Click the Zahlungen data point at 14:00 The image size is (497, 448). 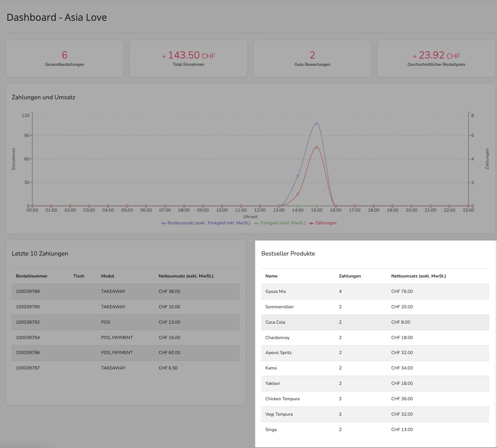(x=298, y=194)
